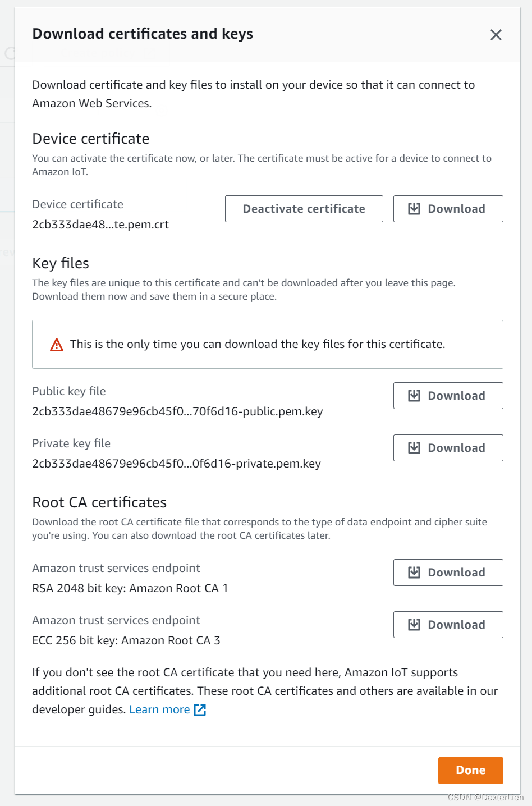Click the key files warning alert box
The image size is (532, 806).
pyautogui.click(x=268, y=344)
